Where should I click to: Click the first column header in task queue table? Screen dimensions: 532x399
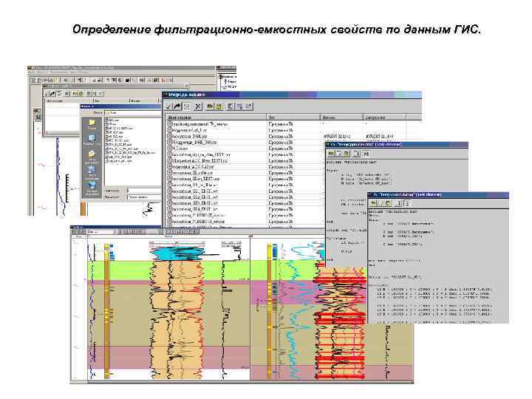click(x=216, y=117)
